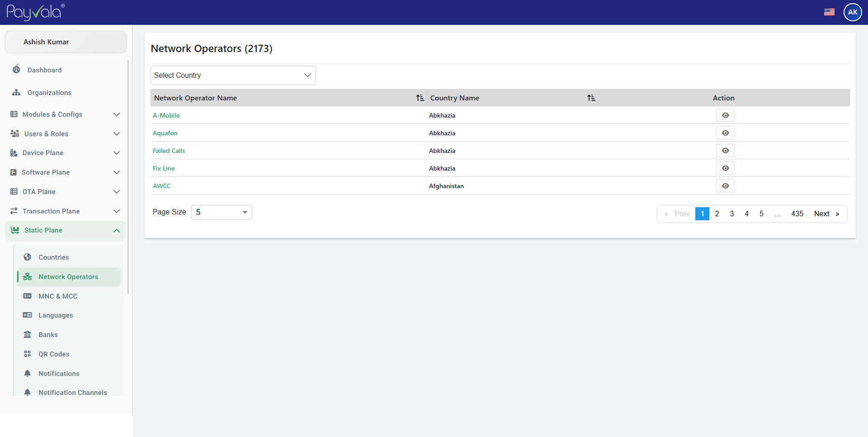Click the Languages icon
868x437 pixels.
28,315
